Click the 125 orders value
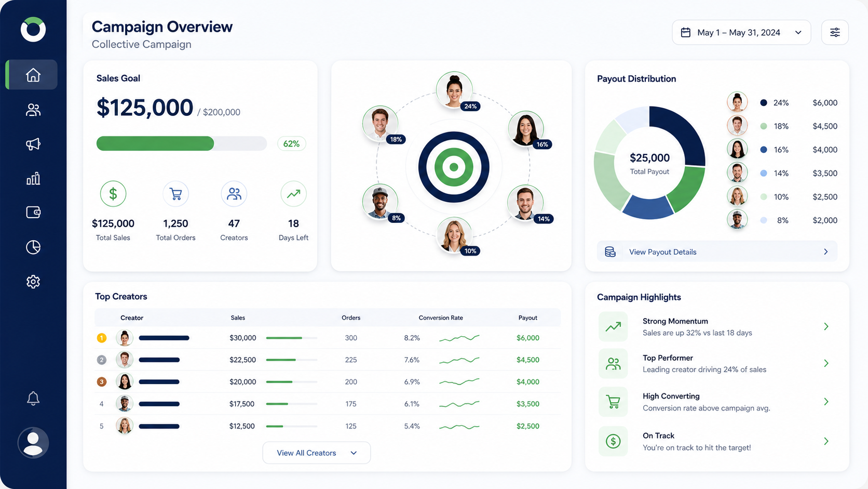868x489 pixels. pyautogui.click(x=351, y=426)
